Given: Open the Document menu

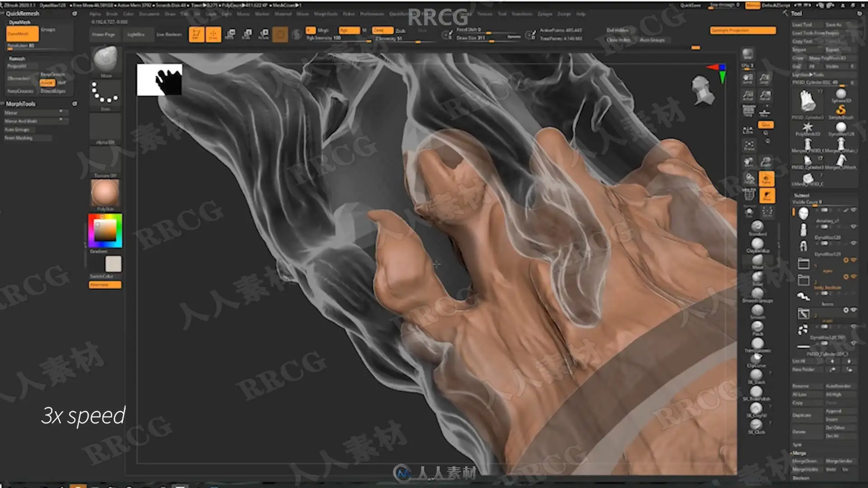Looking at the screenshot, I should pyautogui.click(x=149, y=14).
